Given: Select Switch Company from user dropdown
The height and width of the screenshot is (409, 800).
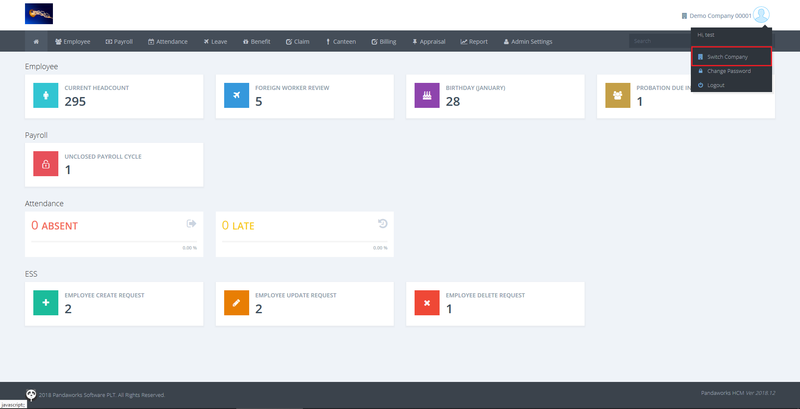Looking at the screenshot, I should (x=730, y=57).
